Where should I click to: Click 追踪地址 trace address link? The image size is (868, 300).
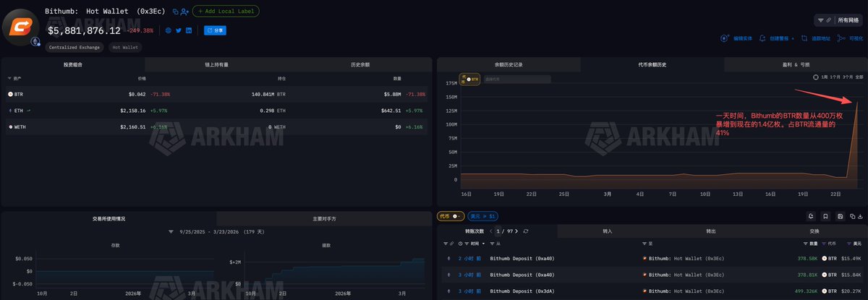(815, 38)
